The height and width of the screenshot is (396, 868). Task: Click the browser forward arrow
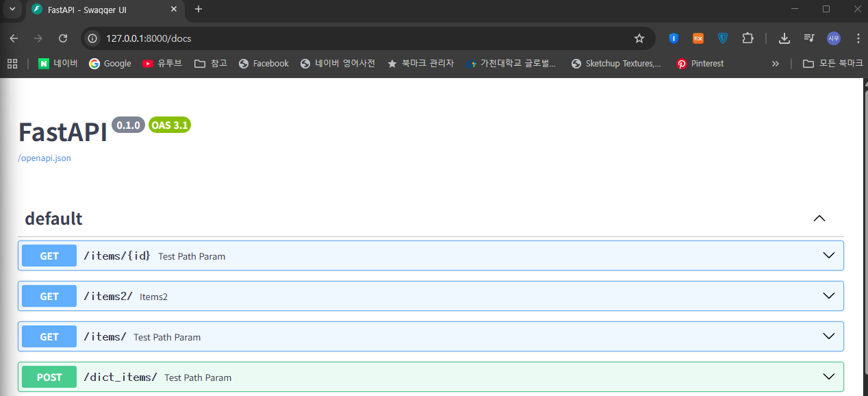[x=38, y=38]
